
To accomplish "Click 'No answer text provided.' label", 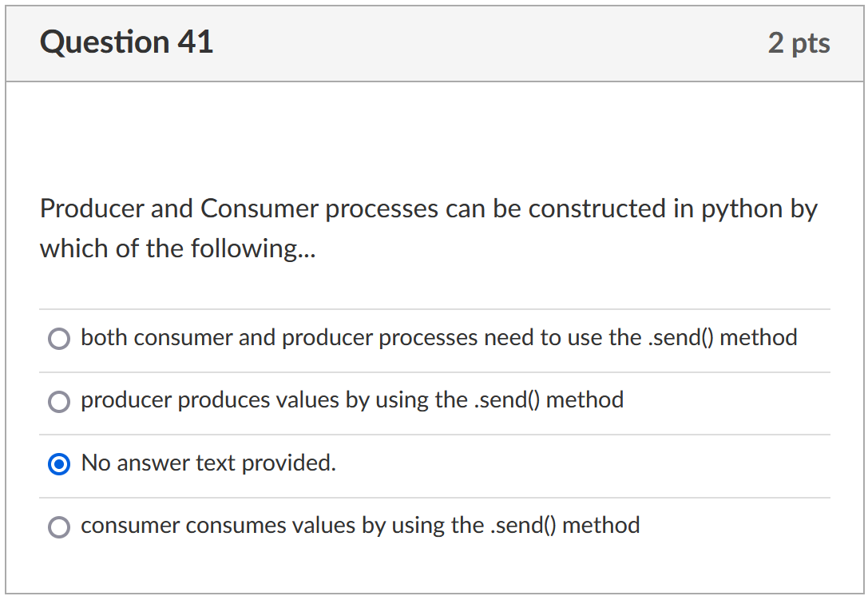I will [208, 463].
